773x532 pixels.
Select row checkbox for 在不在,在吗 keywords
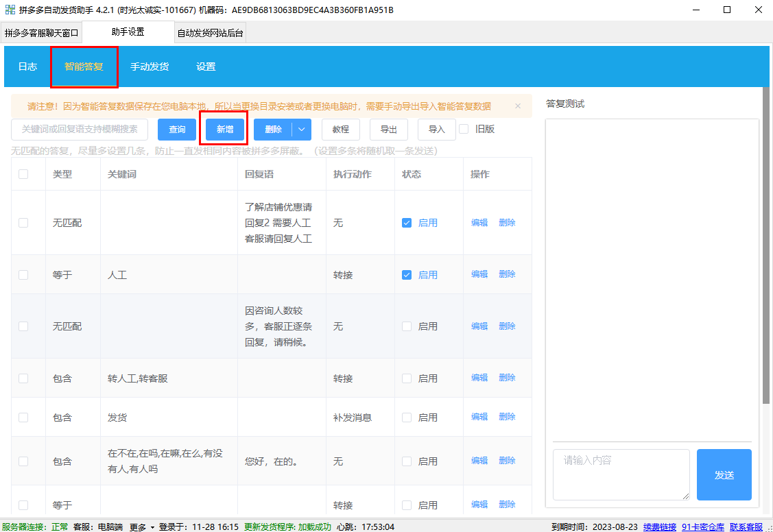coord(23,461)
